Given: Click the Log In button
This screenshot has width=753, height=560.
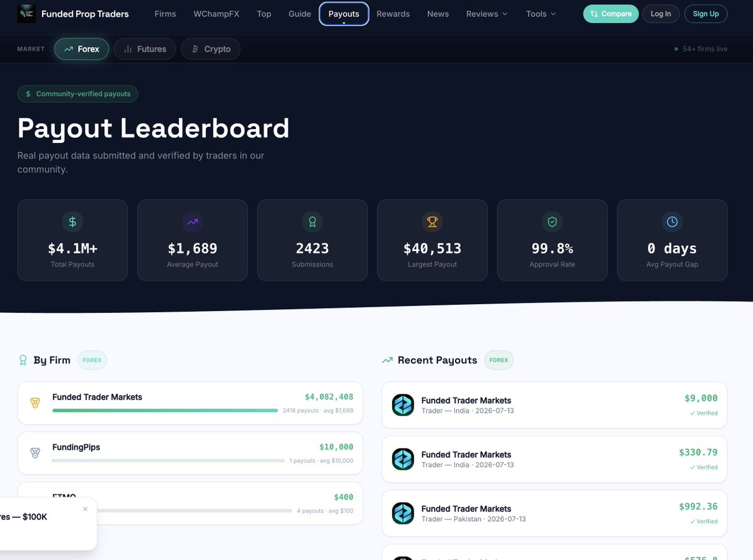Looking at the screenshot, I should tap(661, 14).
